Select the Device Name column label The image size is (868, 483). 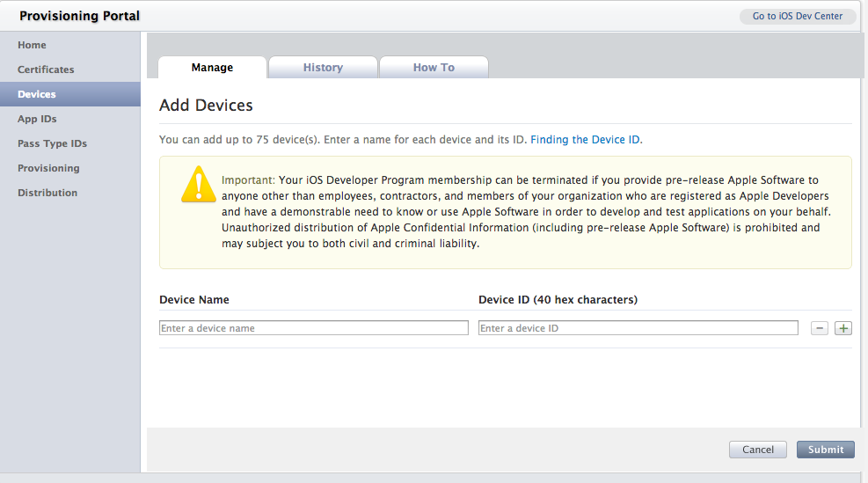pos(194,300)
